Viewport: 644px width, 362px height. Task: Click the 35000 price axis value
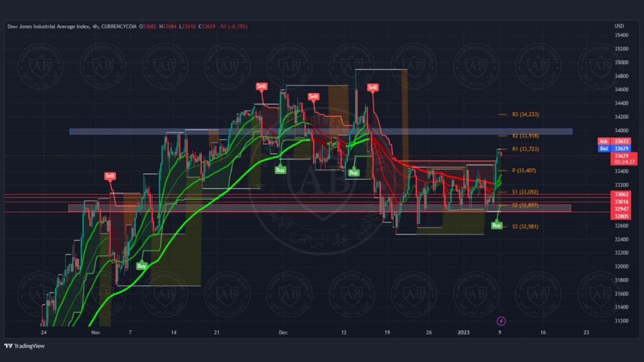point(621,62)
